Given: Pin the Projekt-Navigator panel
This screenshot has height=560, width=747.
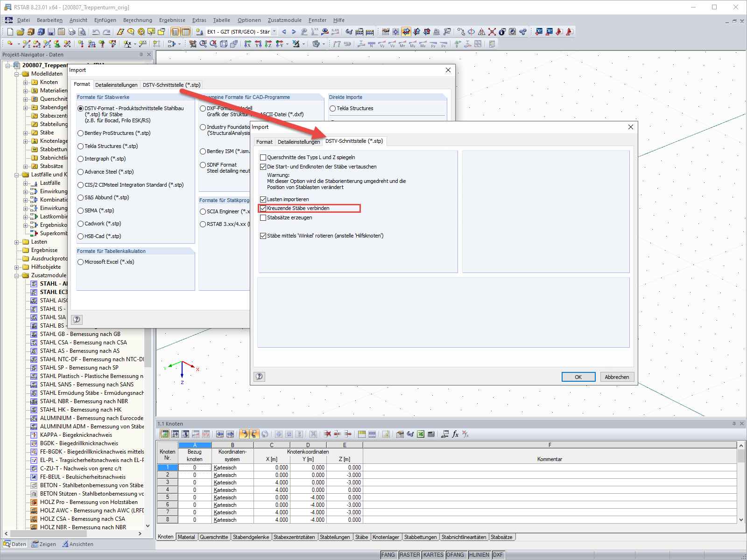Looking at the screenshot, I should tap(141, 55).
